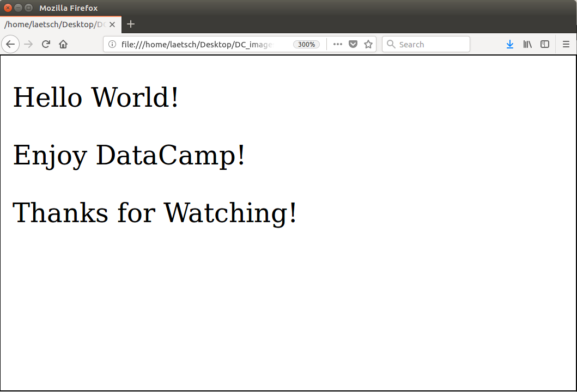Select the /home/laetsch/Desktop tab
The image size is (577, 392).
click(60, 24)
